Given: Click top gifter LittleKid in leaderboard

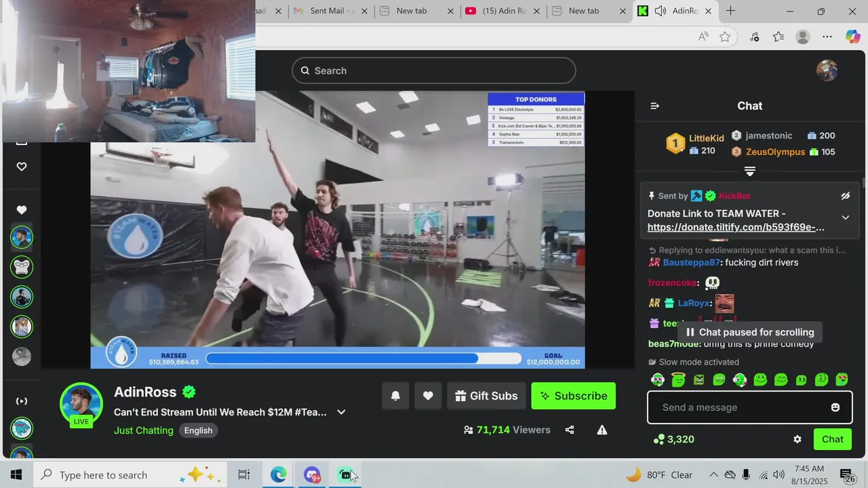Looking at the screenshot, I should point(706,138).
